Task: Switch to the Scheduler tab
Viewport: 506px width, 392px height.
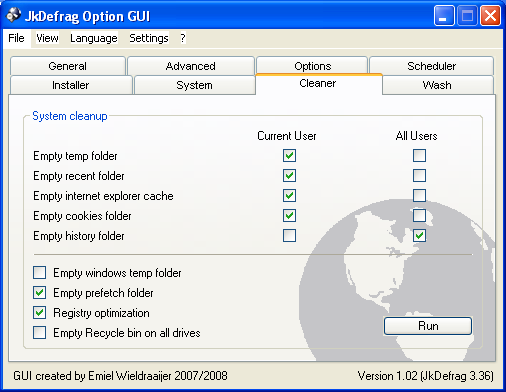Action: pyautogui.click(x=431, y=66)
